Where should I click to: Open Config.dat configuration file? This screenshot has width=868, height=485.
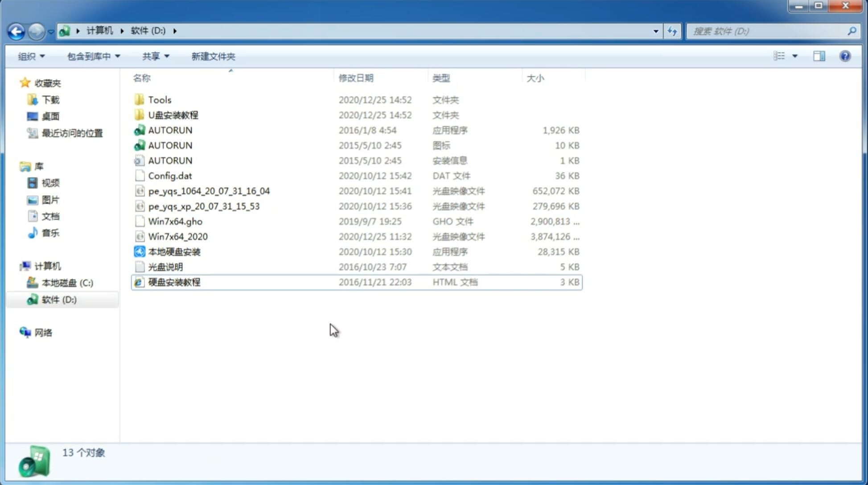click(x=169, y=176)
